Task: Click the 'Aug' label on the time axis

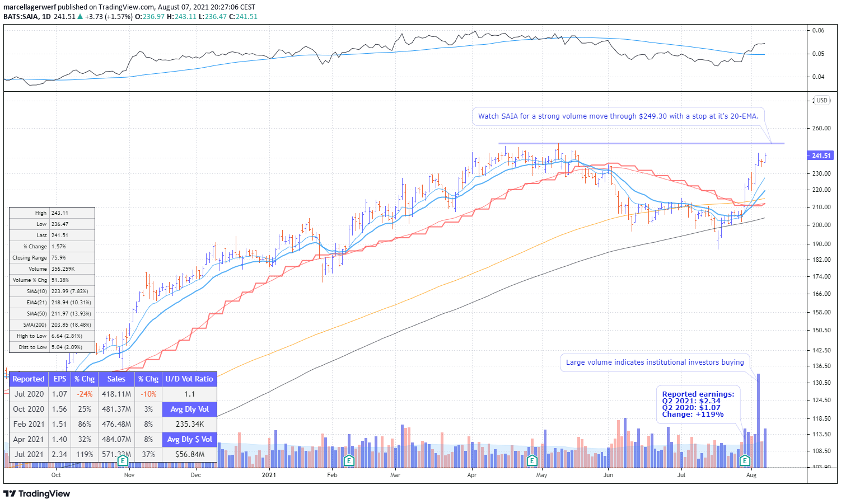Action: pyautogui.click(x=751, y=475)
